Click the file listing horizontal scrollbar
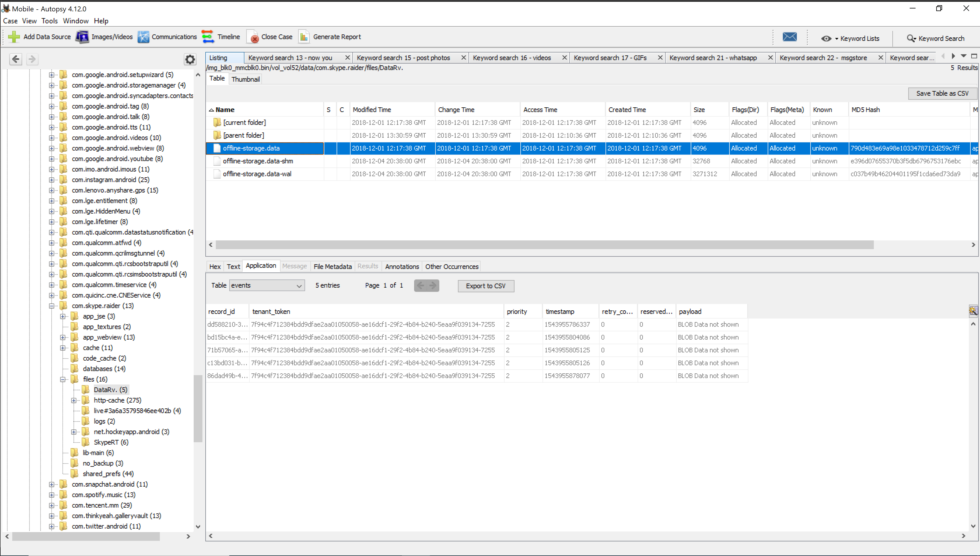Screen dimensions: 980x556 pyautogui.click(x=545, y=245)
